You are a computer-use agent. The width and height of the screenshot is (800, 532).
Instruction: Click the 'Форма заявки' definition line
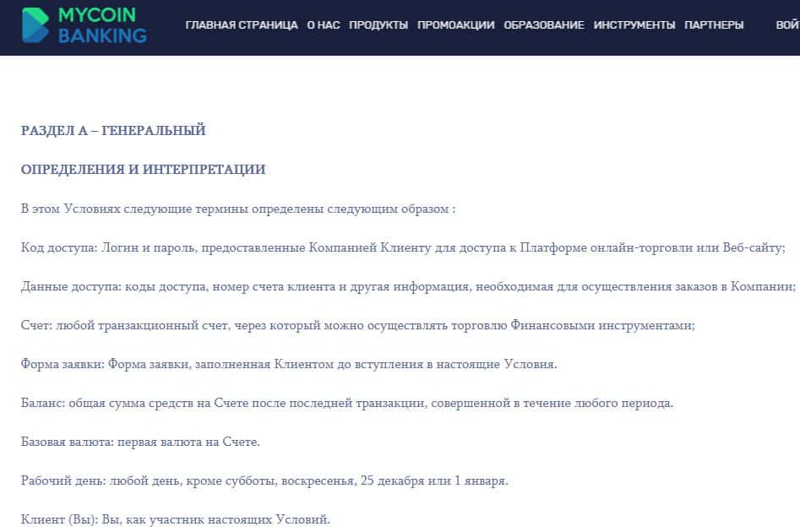(289, 364)
